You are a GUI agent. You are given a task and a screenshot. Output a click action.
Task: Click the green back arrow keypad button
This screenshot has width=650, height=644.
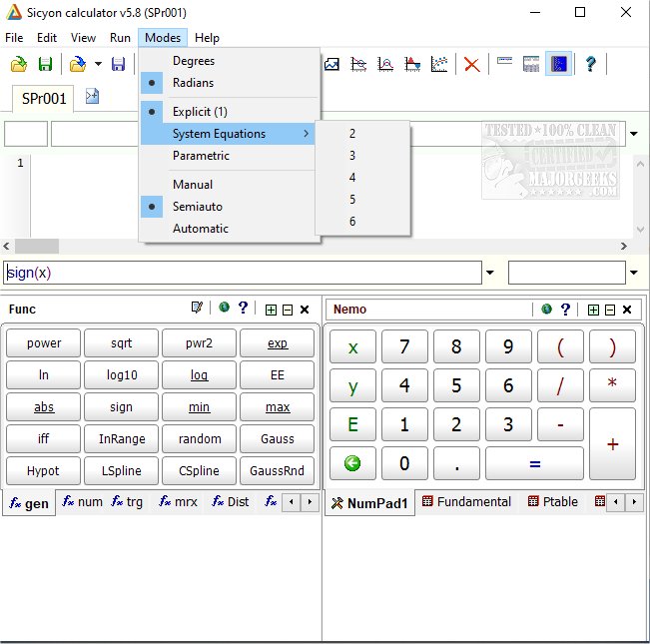[352, 463]
